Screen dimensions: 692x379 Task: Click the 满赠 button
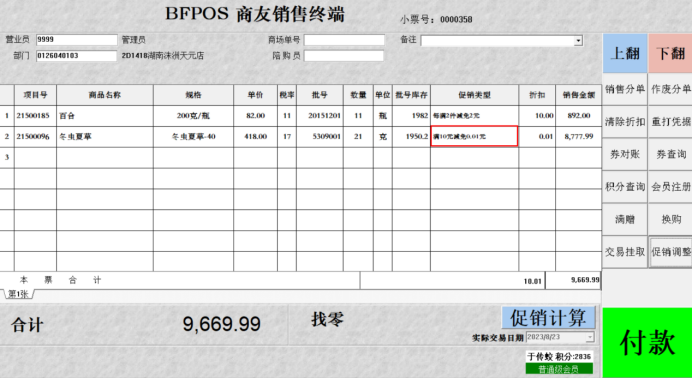[625, 219]
